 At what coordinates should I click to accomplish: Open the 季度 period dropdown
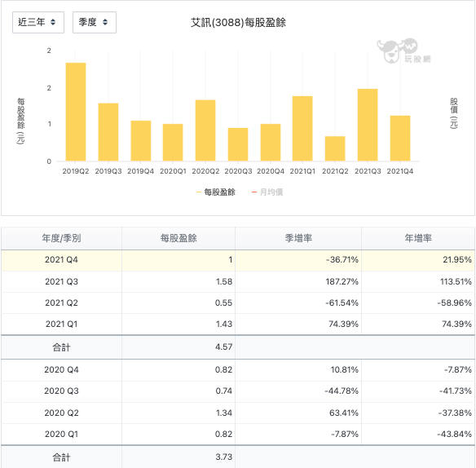(x=94, y=22)
